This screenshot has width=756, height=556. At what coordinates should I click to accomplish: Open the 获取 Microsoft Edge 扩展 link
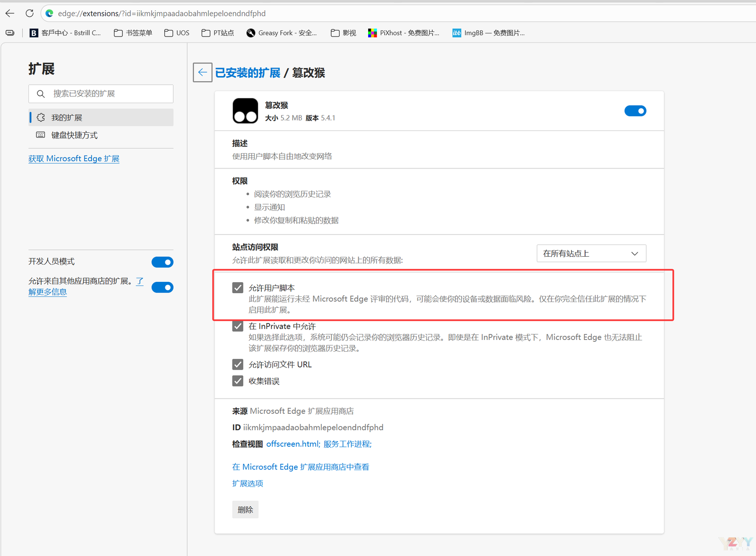[74, 158]
